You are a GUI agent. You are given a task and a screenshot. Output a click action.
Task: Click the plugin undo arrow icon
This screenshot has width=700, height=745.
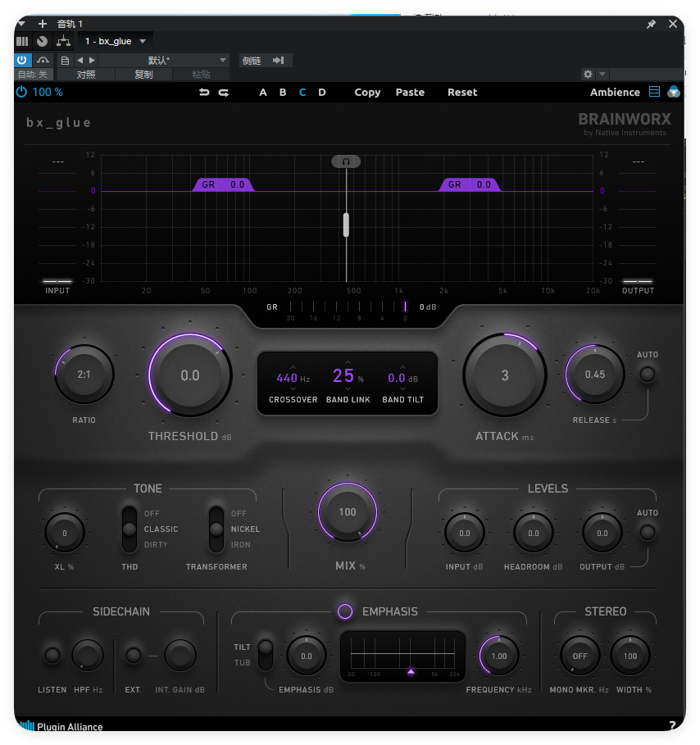point(204,92)
